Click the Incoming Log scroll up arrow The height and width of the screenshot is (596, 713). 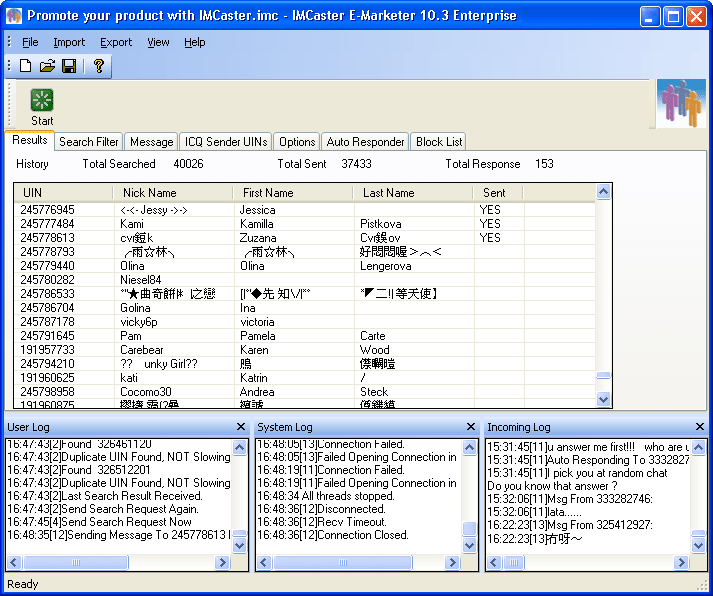point(698,447)
